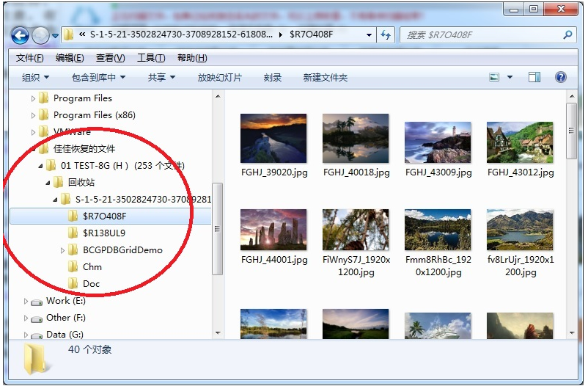Click the change view icon

tap(494, 77)
